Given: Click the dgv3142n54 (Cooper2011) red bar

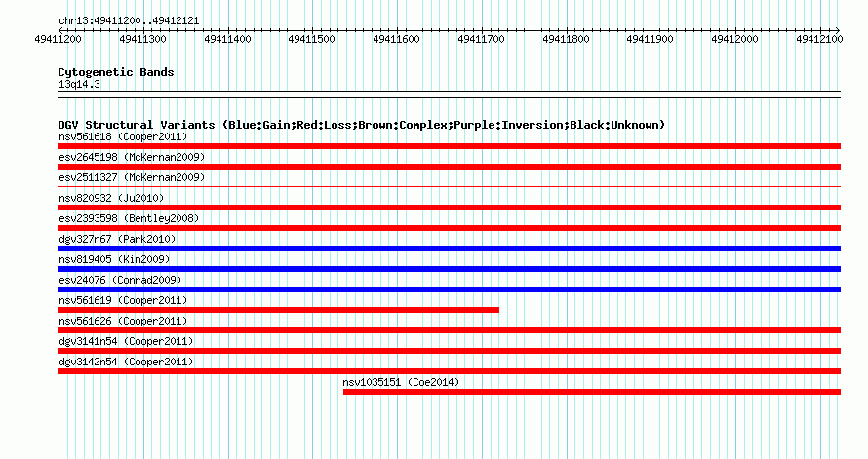Looking at the screenshot, I should (449, 371).
